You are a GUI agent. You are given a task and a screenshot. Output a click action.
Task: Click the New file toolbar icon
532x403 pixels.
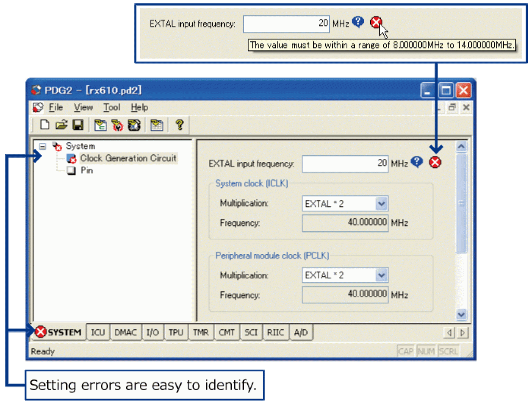44,125
